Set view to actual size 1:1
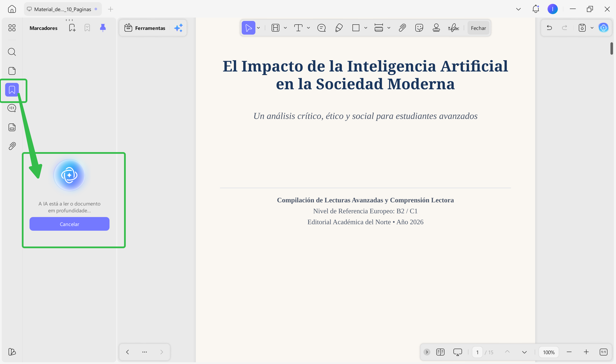This screenshot has width=616, height=364. pyautogui.click(x=603, y=352)
